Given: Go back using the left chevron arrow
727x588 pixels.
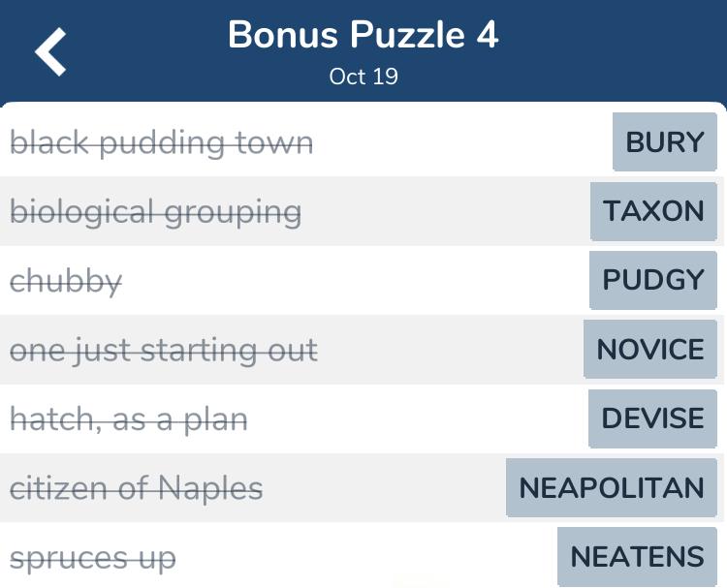Looking at the screenshot, I should pyautogui.click(x=50, y=51).
